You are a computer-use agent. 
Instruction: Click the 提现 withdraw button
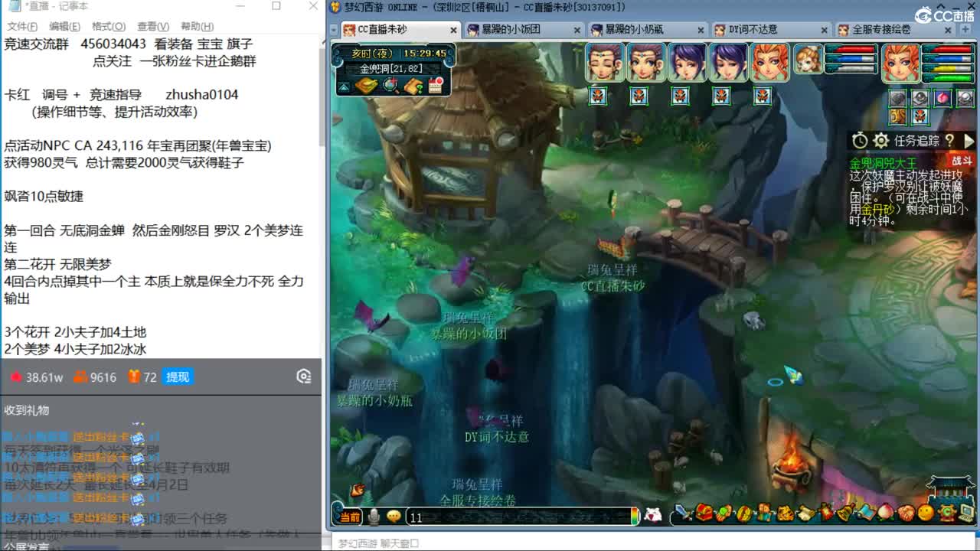point(178,377)
